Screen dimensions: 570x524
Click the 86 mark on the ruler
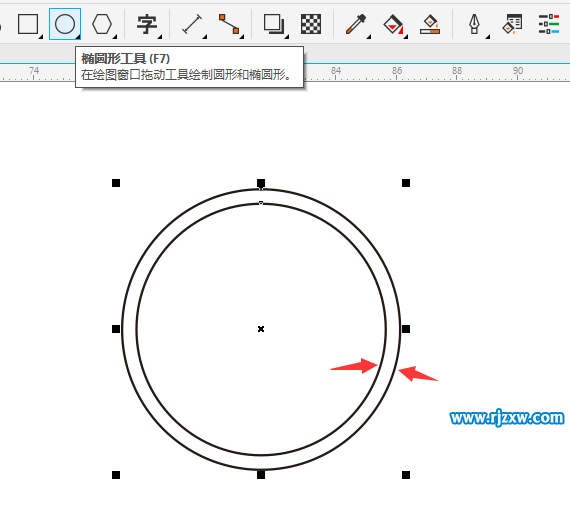(397, 71)
